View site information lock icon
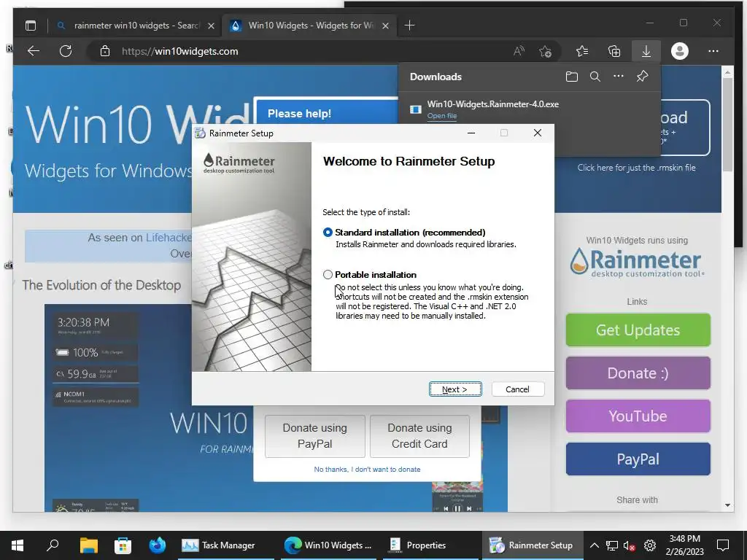 pos(105,51)
